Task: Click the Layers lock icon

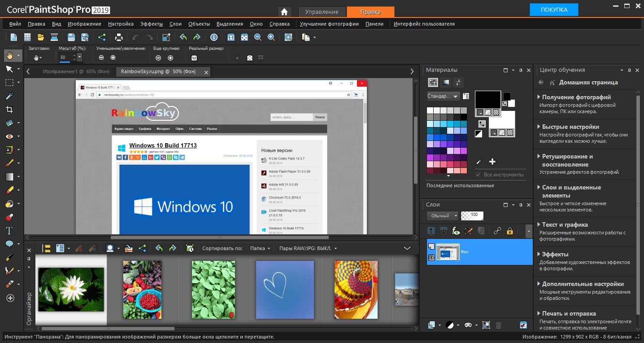Action: [509, 231]
